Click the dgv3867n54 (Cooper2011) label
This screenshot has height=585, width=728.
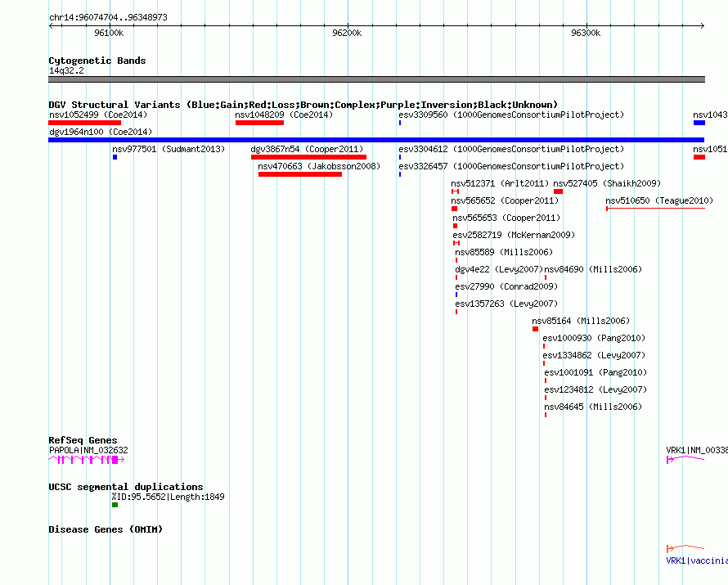pyautogui.click(x=307, y=149)
